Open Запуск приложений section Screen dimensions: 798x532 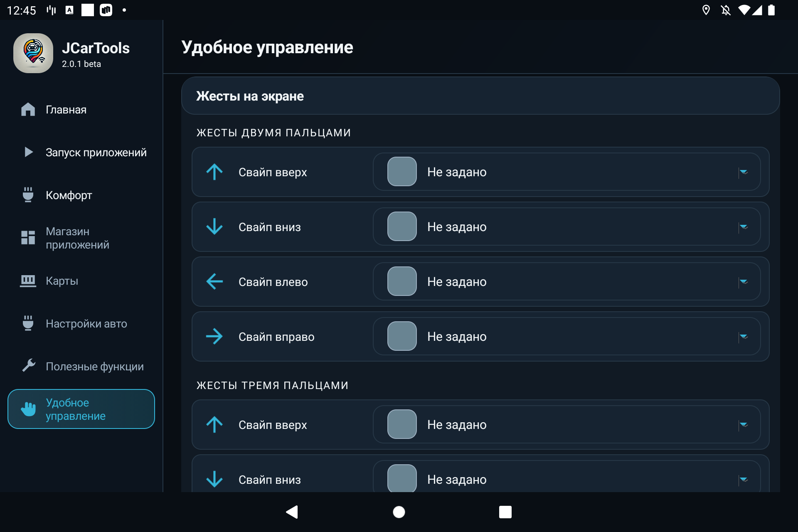(81, 153)
